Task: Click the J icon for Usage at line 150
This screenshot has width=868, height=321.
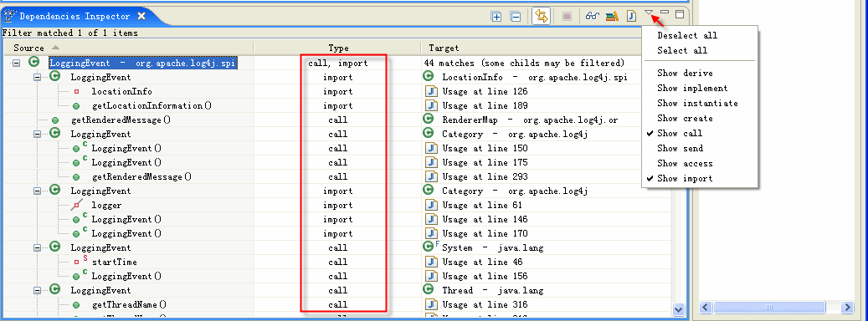Action: pos(431,148)
